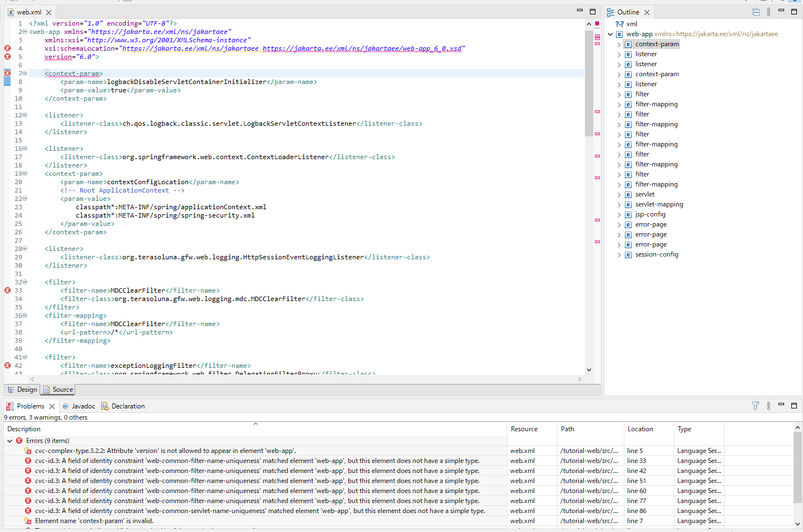
Task: Click the Outline collapse all icon
Action: (x=756, y=12)
